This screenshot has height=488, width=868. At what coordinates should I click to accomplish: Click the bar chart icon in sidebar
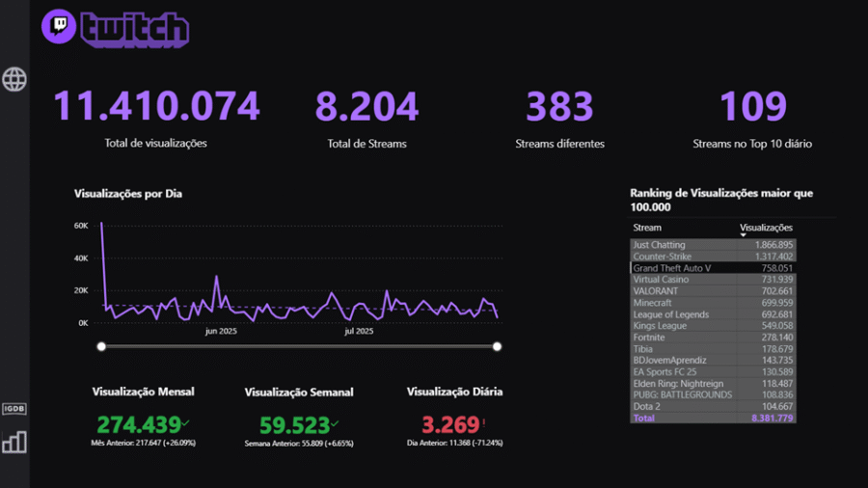click(14, 442)
